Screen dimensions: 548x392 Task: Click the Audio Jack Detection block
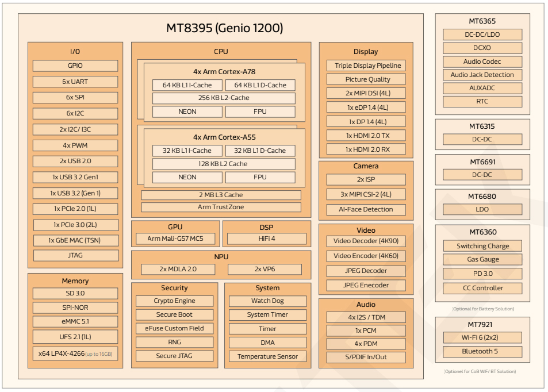click(x=482, y=75)
